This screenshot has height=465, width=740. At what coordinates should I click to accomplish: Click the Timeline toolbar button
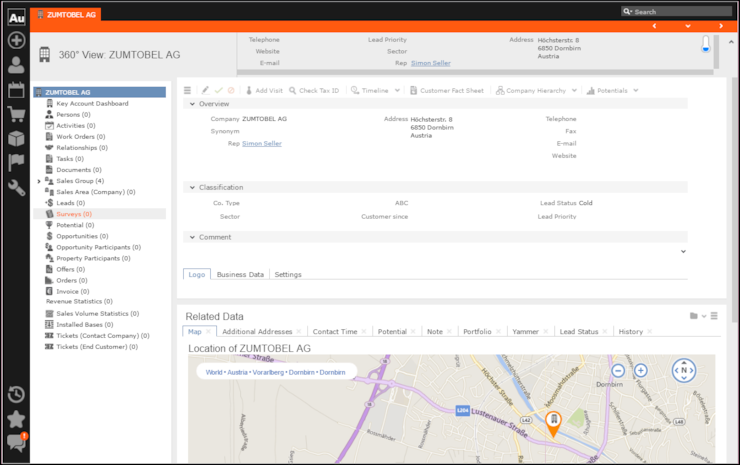[x=370, y=90]
